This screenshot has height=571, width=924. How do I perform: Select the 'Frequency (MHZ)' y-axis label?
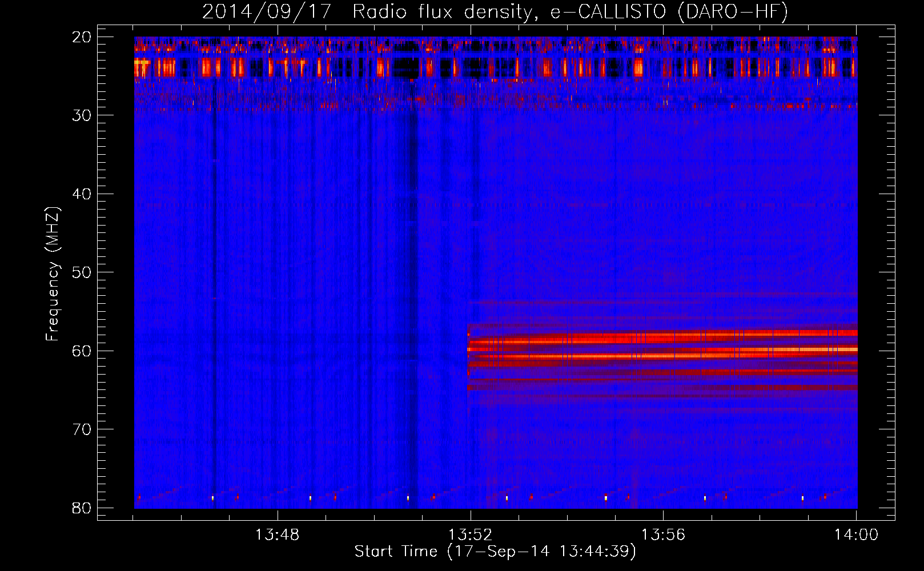point(53,274)
